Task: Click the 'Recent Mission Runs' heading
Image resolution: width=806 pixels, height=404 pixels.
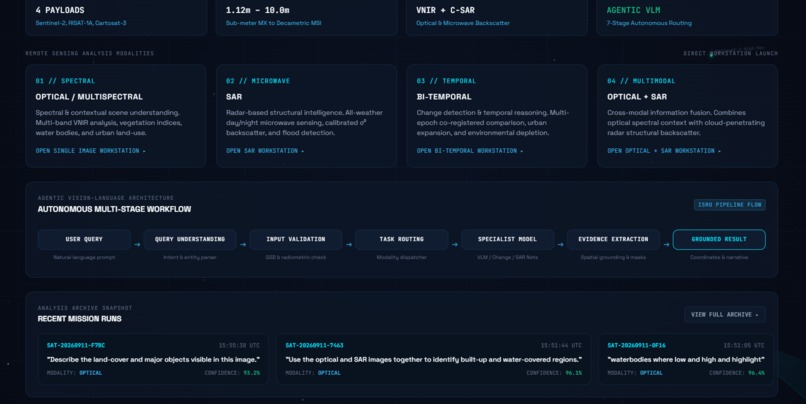Action: 80,319
